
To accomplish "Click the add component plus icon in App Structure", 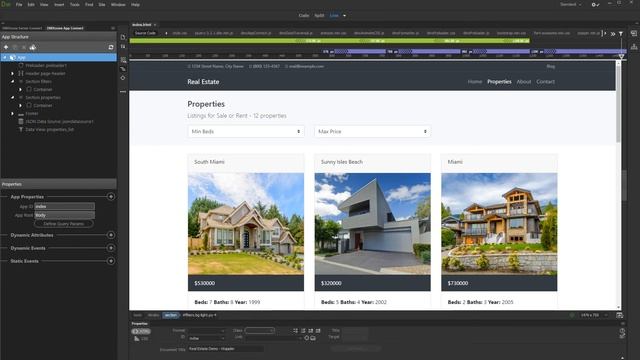I will [x=6, y=47].
